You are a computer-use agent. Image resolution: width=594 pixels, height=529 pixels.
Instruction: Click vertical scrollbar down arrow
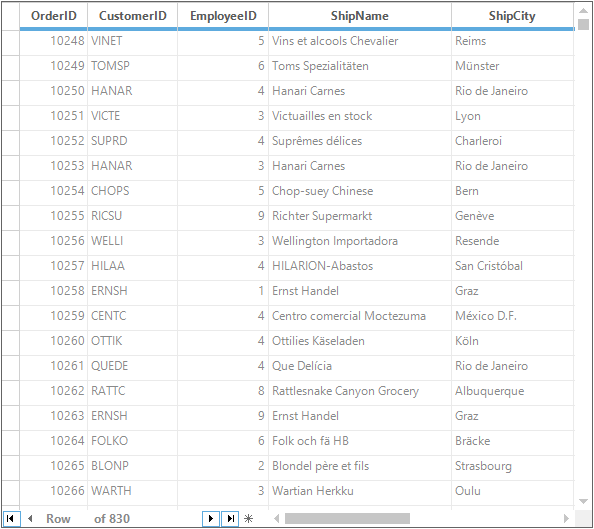click(x=583, y=501)
